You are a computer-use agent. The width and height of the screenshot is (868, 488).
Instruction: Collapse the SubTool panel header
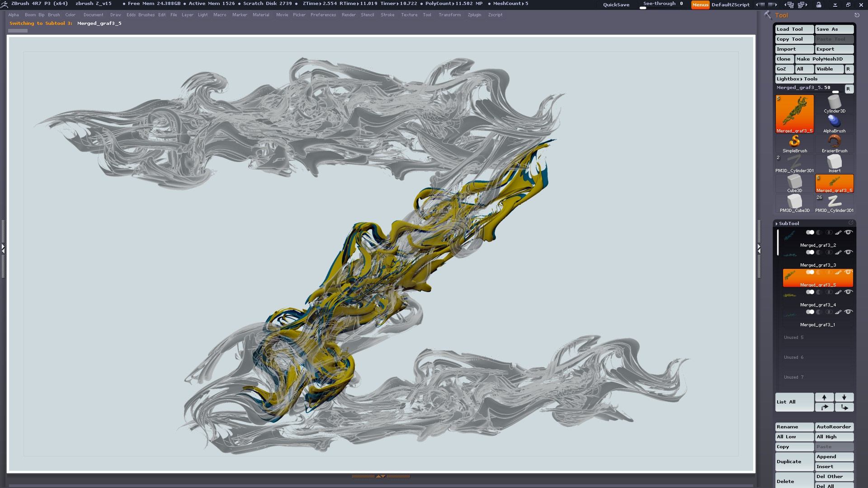click(788, 224)
